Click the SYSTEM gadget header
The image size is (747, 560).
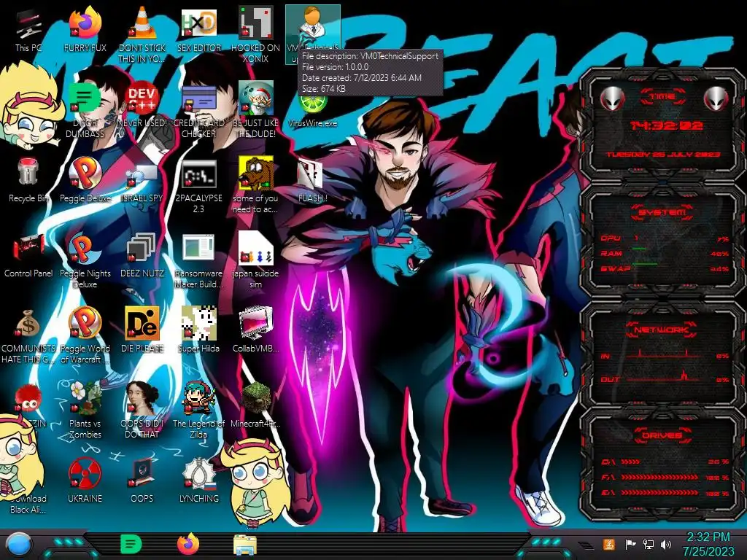(662, 212)
